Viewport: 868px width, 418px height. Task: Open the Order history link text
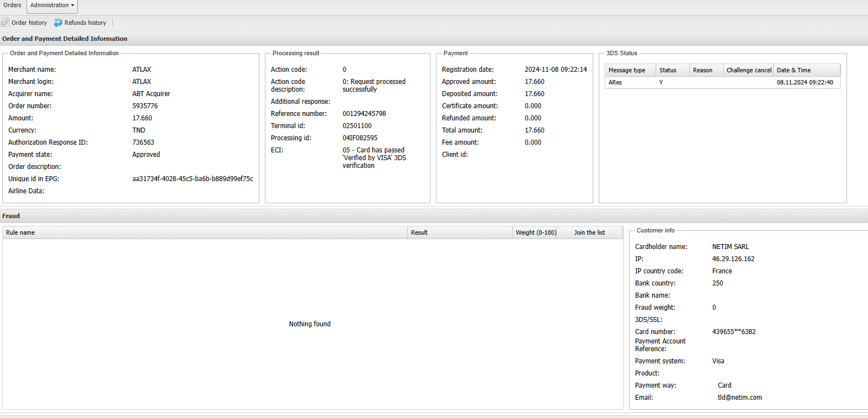[x=29, y=23]
